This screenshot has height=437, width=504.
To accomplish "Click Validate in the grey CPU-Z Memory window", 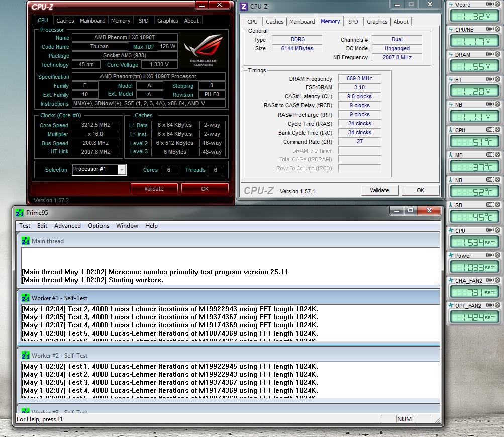I will [x=379, y=190].
